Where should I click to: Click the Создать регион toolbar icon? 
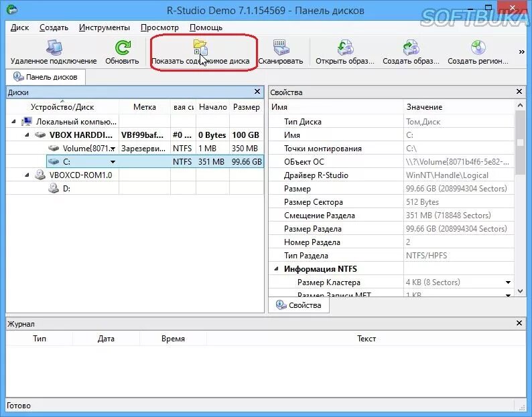[478, 48]
